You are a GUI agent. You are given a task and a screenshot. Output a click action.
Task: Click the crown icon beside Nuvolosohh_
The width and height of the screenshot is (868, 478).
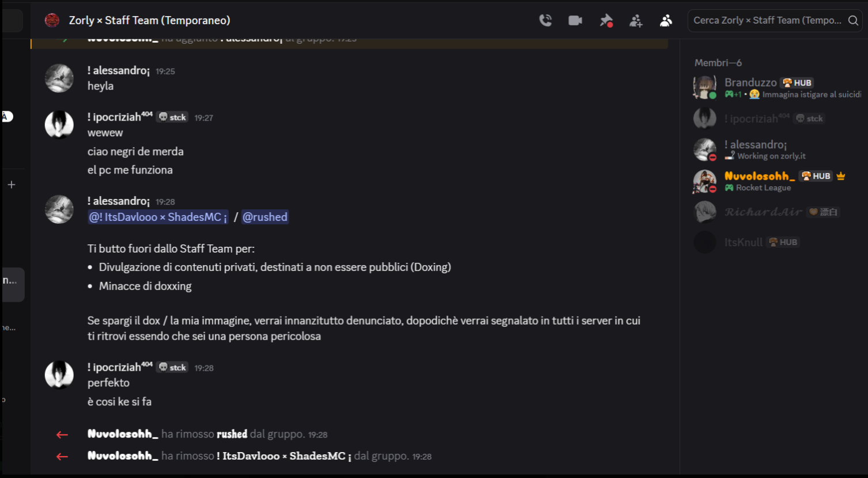point(841,176)
